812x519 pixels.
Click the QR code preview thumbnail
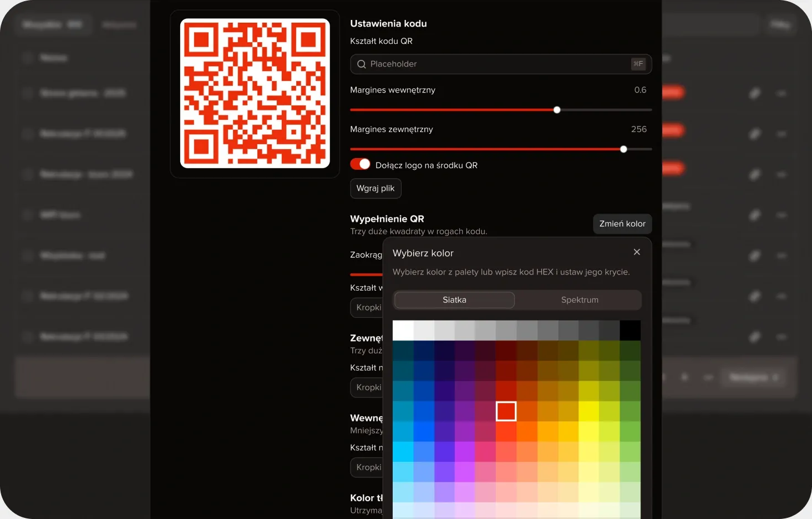(x=255, y=93)
